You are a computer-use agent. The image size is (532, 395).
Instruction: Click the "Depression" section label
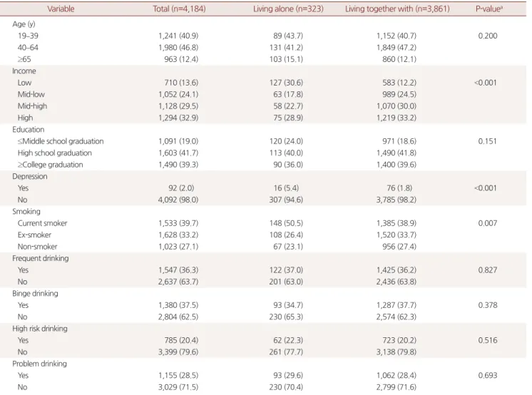coord(30,176)
